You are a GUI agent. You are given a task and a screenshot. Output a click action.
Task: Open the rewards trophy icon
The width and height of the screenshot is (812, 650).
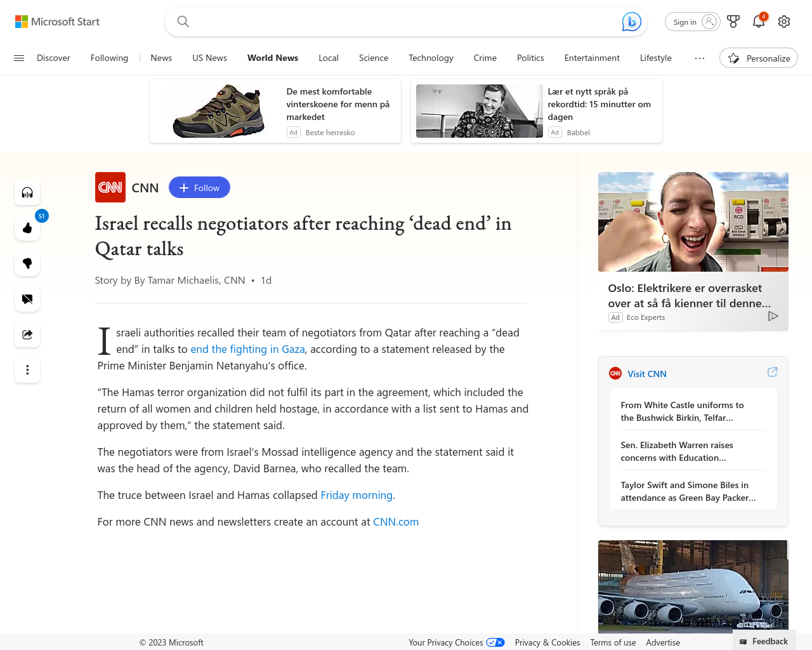733,22
